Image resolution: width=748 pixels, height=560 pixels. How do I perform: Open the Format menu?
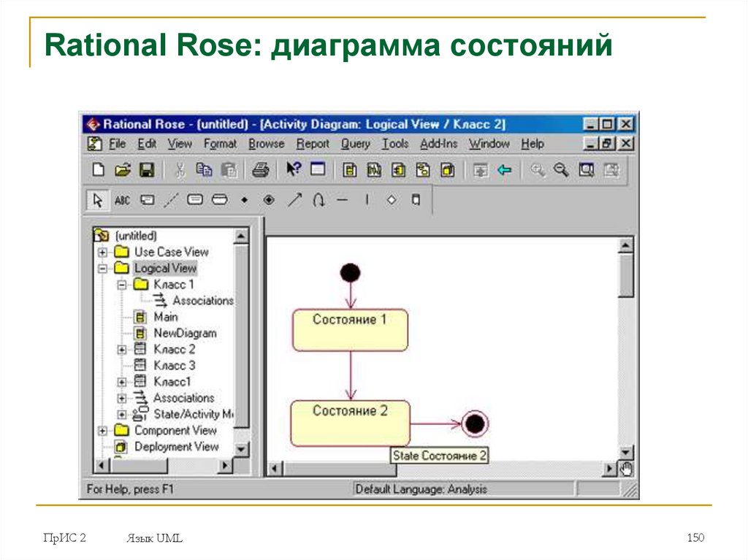pyautogui.click(x=220, y=144)
